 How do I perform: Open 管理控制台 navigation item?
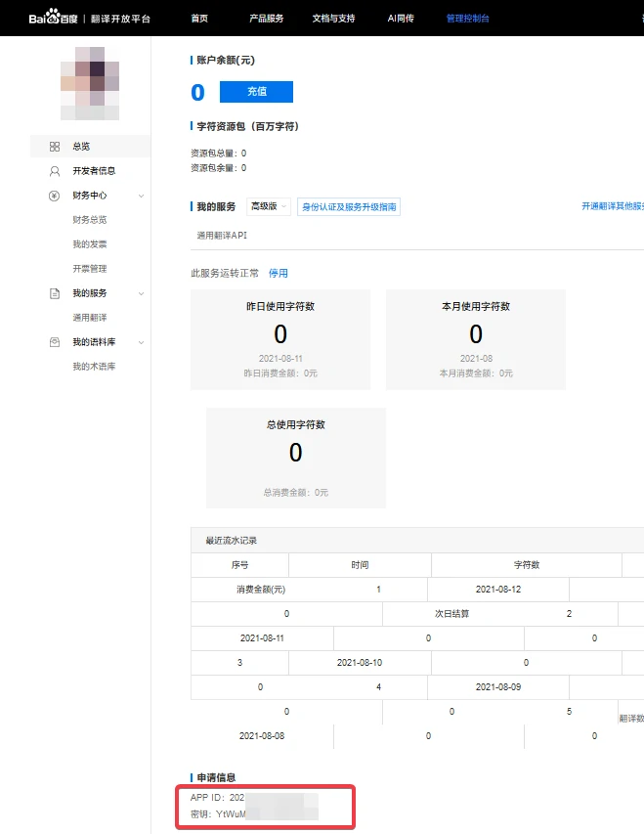click(467, 18)
